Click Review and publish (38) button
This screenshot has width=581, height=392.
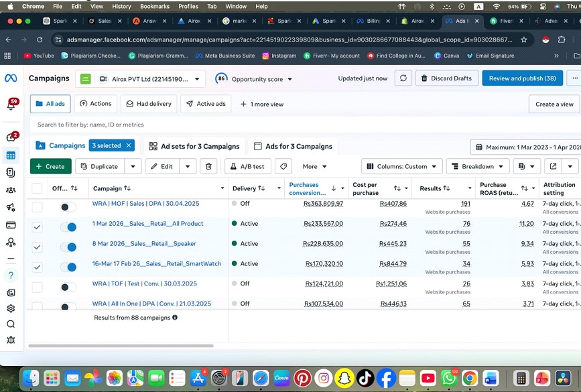[x=523, y=78]
